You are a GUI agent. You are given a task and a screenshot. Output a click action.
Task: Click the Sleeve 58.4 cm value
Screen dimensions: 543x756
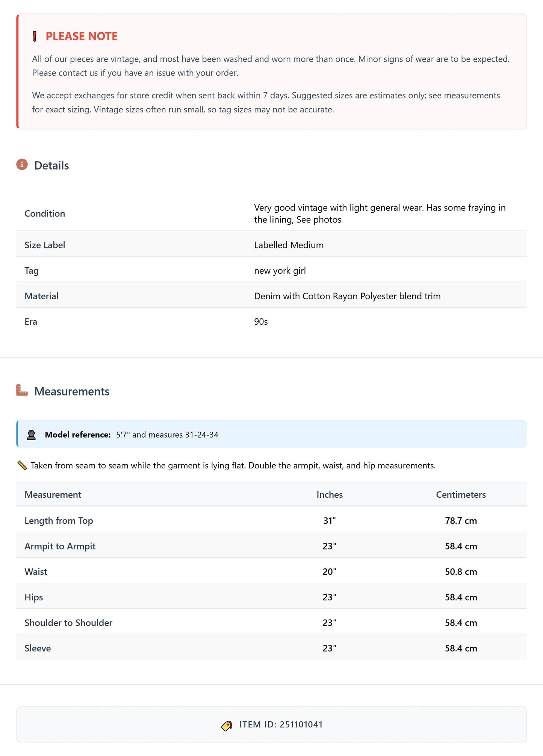(461, 648)
